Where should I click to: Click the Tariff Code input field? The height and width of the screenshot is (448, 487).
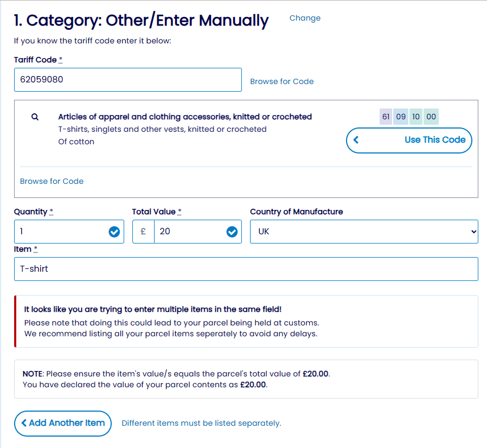127,80
